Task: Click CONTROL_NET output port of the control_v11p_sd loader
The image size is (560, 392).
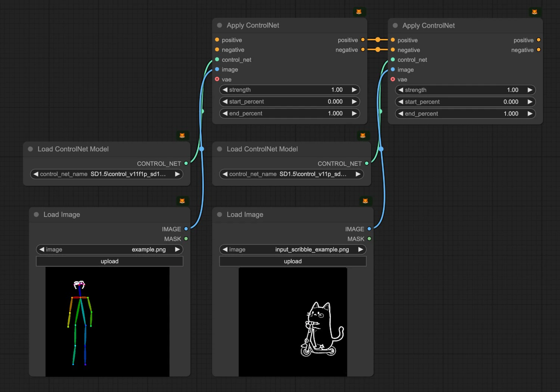Action: [367, 164]
